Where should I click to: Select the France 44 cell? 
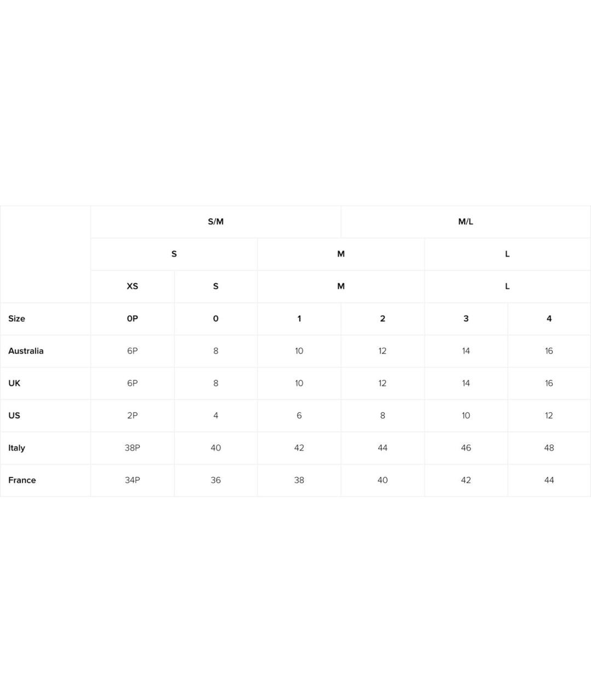pos(549,480)
